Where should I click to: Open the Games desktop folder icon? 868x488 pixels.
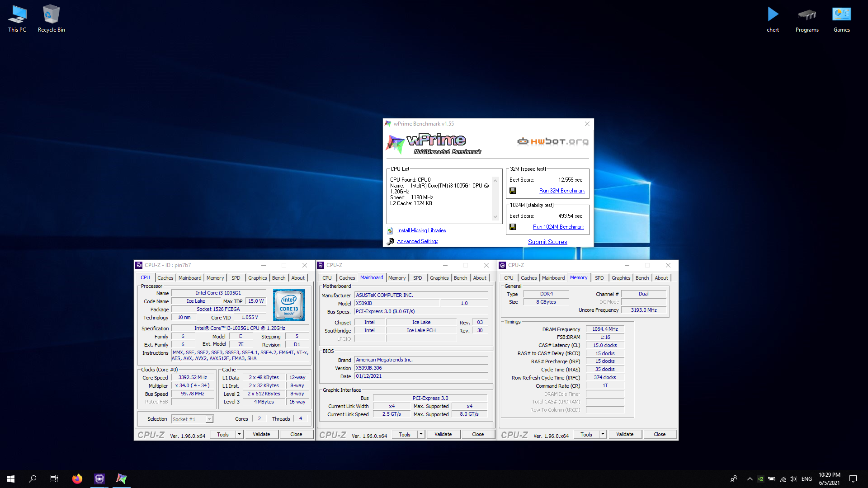(x=841, y=19)
